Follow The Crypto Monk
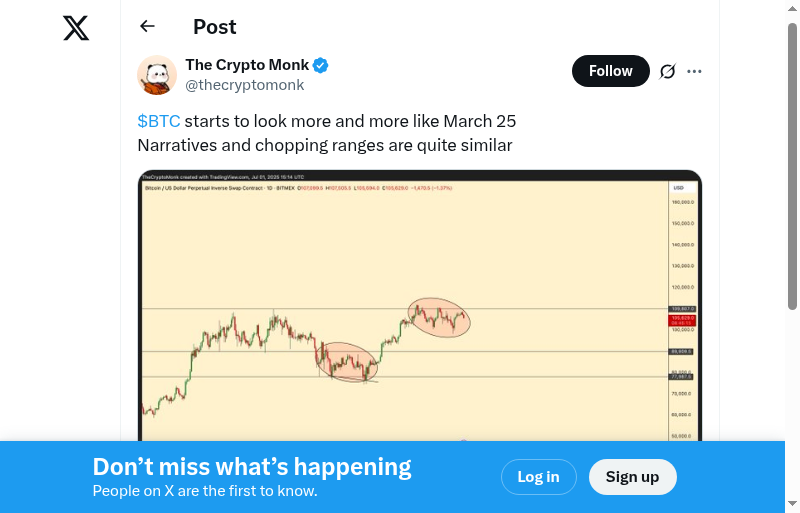The width and height of the screenshot is (800, 513). (x=610, y=71)
